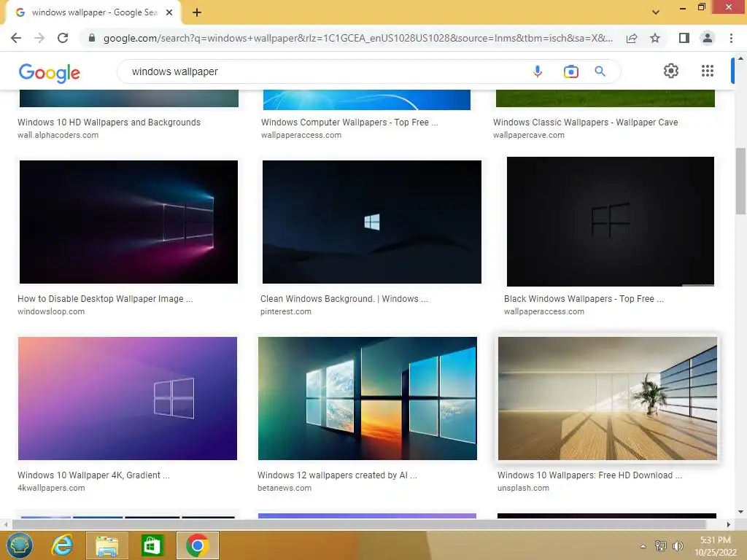Image resolution: width=747 pixels, height=560 pixels.
Task: Click the address bar URL
Action: pyautogui.click(x=357, y=38)
